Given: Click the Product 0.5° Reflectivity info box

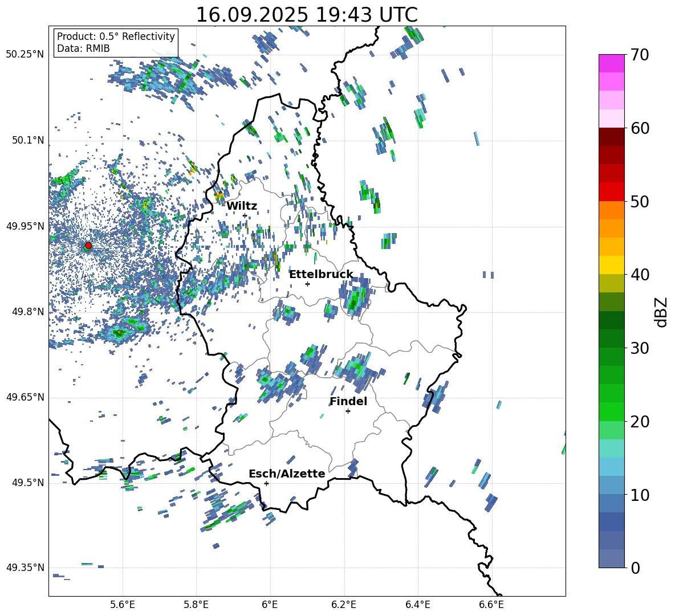Looking at the screenshot, I should tap(116, 43).
